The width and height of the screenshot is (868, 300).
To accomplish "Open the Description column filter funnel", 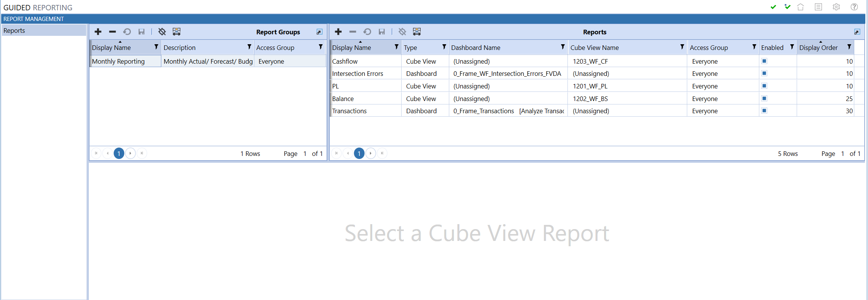I will pyautogui.click(x=249, y=47).
